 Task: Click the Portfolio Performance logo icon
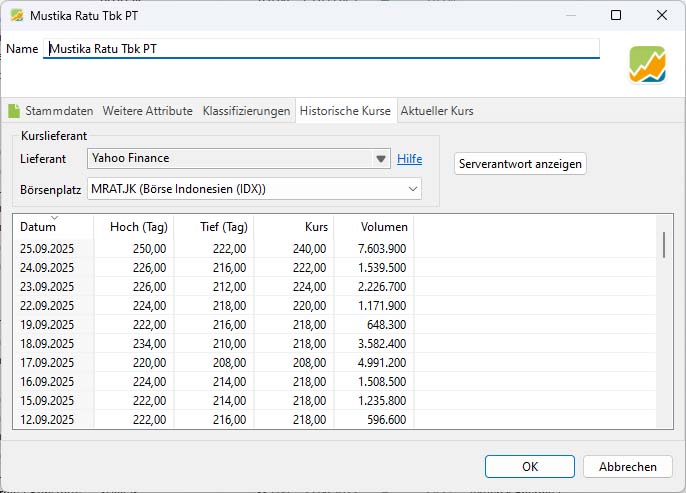[648, 65]
